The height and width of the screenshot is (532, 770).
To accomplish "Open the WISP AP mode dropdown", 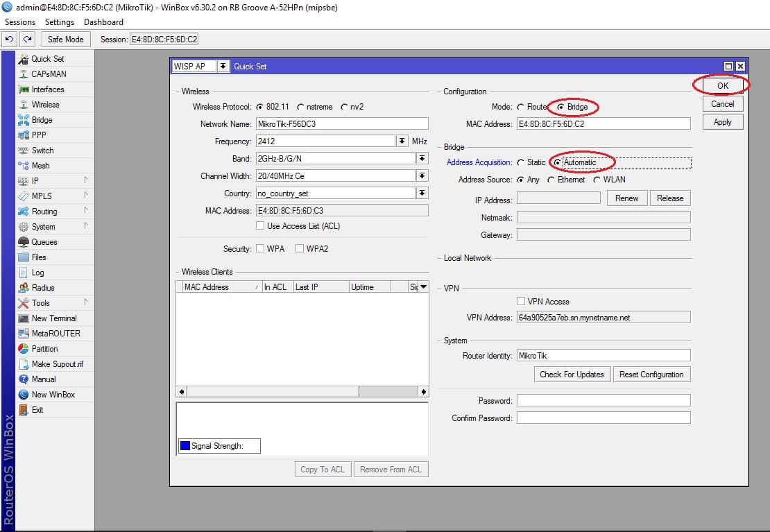I will tap(223, 67).
